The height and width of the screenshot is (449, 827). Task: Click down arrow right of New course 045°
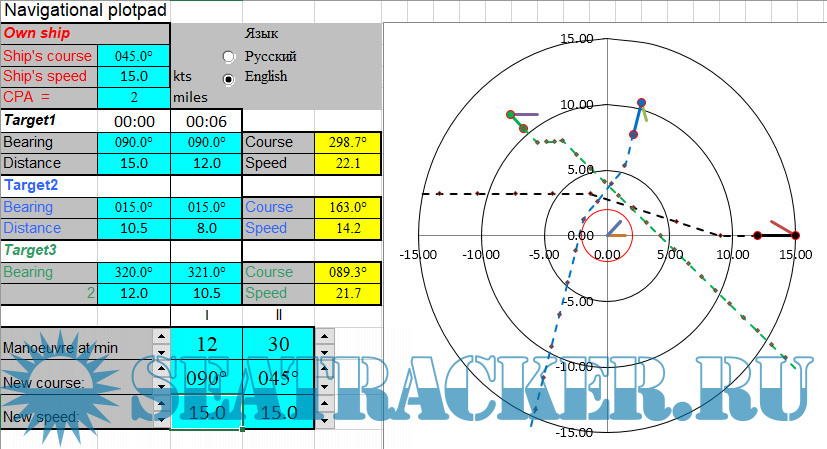tap(324, 388)
